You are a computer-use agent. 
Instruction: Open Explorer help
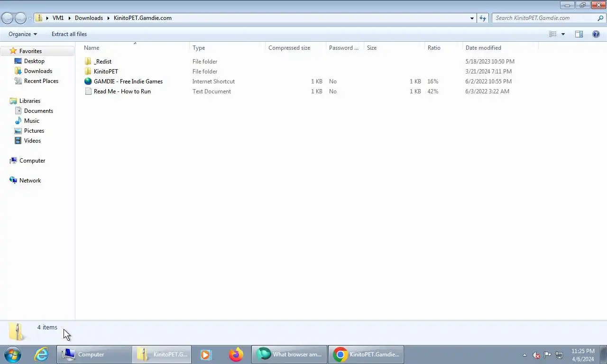coord(596,34)
